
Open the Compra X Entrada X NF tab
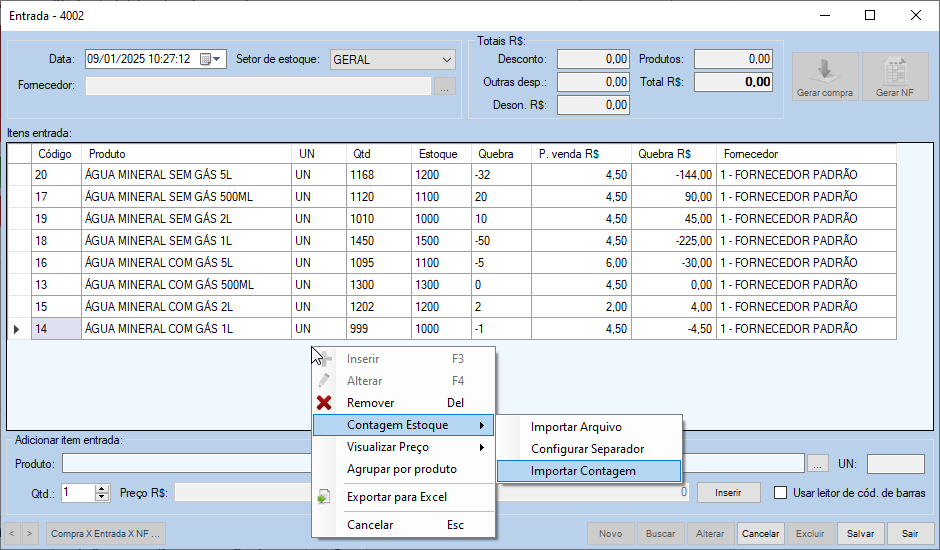coord(105,534)
